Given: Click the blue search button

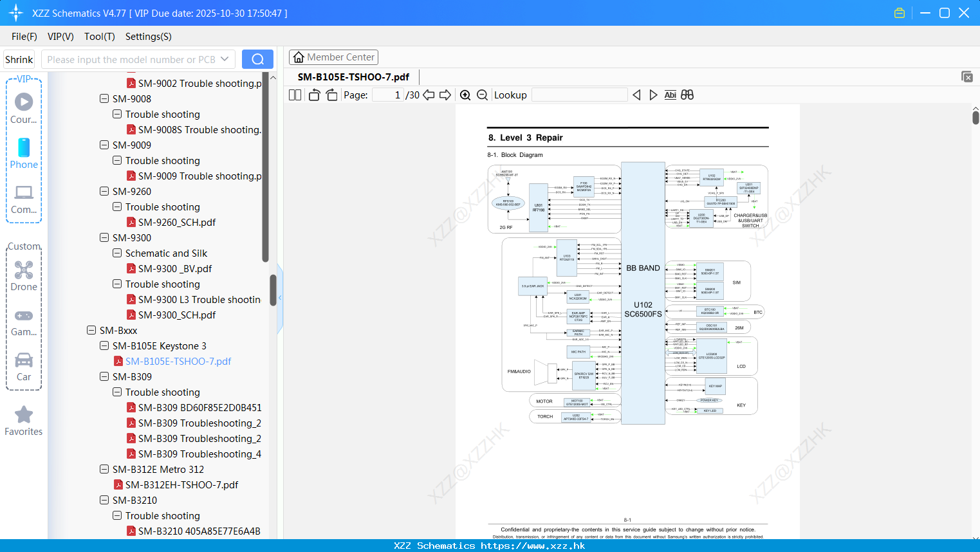Looking at the screenshot, I should pos(257,59).
